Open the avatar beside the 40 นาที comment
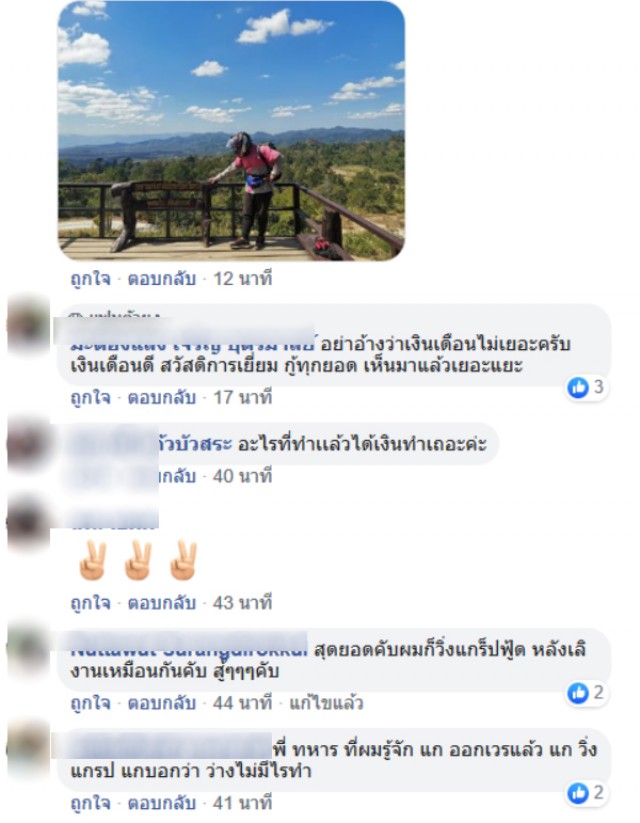This screenshot has height=823, width=640. tap(28, 444)
